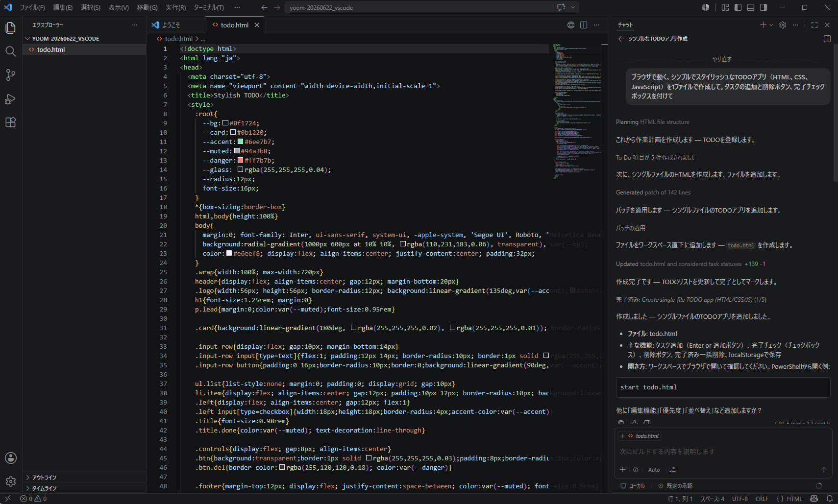Viewport: 838px width, 504px height.
Task: Add context with plus in chat input
Action: 622,470
